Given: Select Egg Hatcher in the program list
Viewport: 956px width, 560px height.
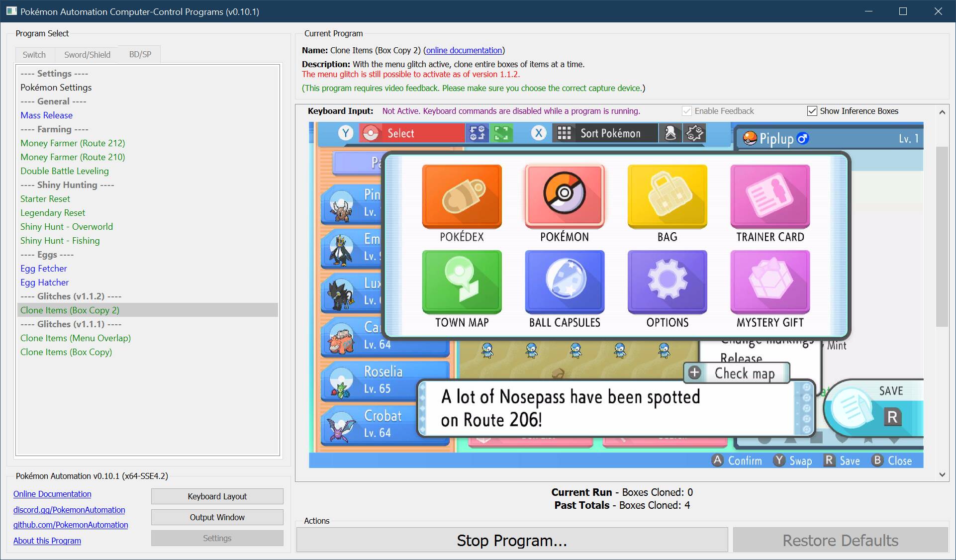Looking at the screenshot, I should coord(45,282).
